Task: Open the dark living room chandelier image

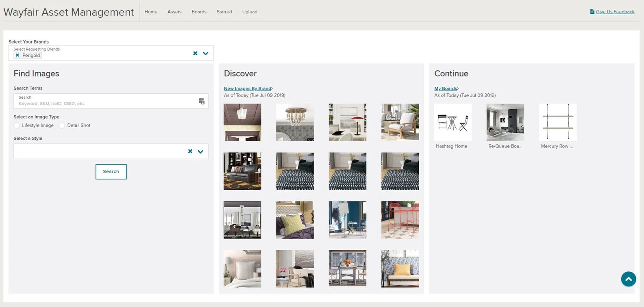Action: pos(242,220)
